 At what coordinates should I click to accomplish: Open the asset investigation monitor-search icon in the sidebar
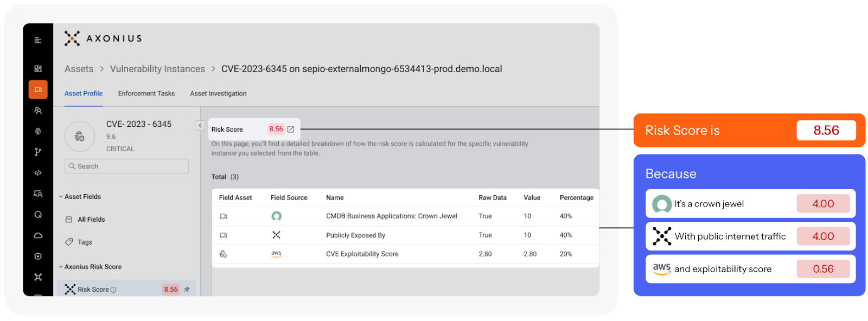(x=38, y=194)
